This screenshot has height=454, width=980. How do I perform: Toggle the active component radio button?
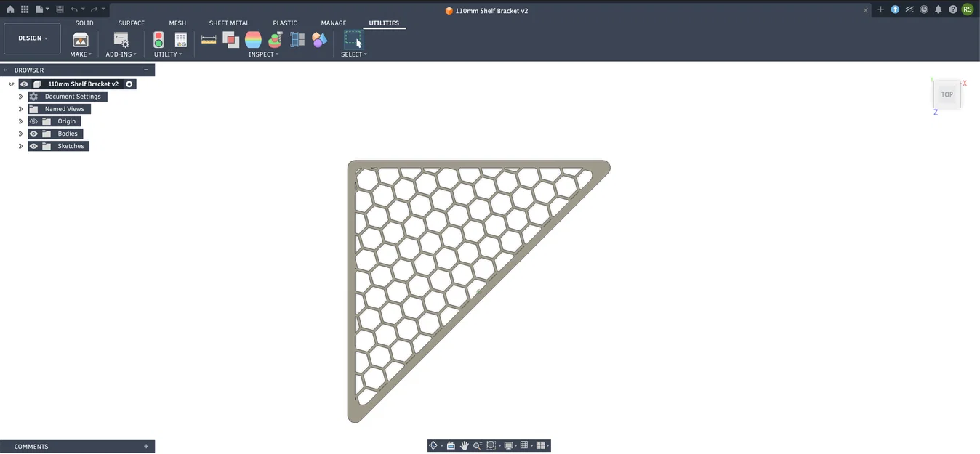[x=129, y=84]
